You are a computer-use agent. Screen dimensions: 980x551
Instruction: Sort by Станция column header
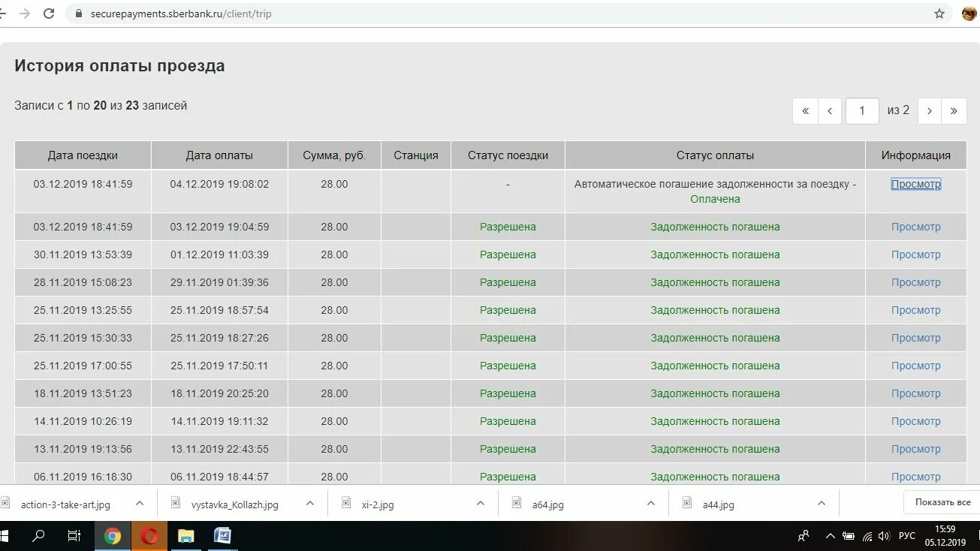coord(416,155)
